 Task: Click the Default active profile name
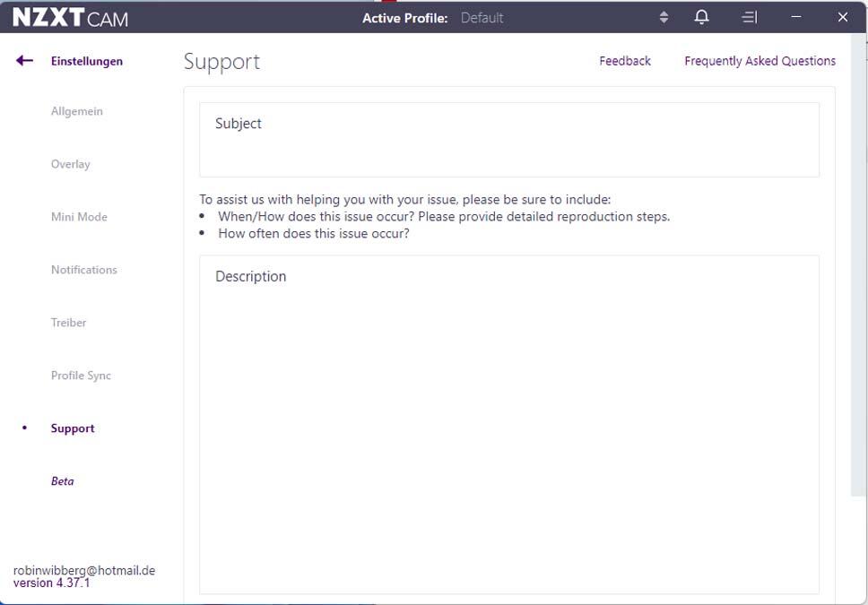pos(482,18)
